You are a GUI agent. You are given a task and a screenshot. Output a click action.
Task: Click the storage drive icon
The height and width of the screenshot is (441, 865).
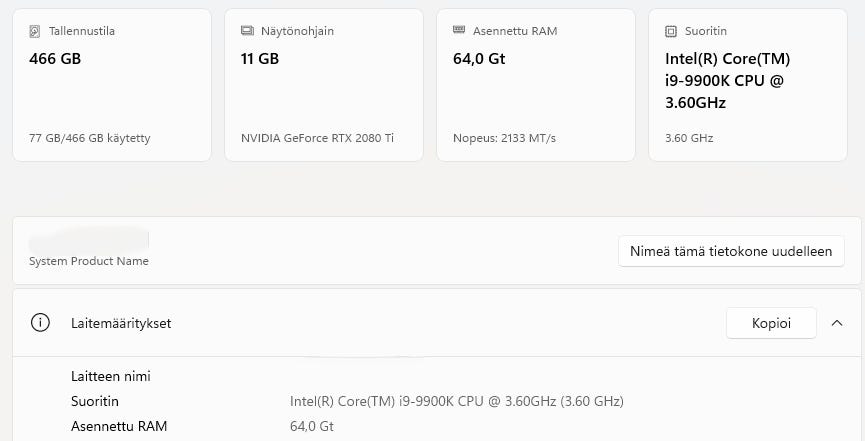pyautogui.click(x=35, y=31)
